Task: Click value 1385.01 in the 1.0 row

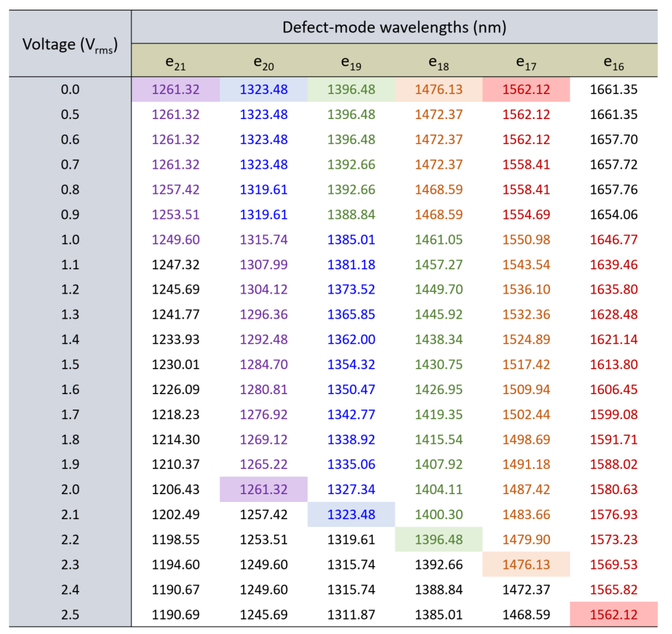Action: [x=351, y=240]
